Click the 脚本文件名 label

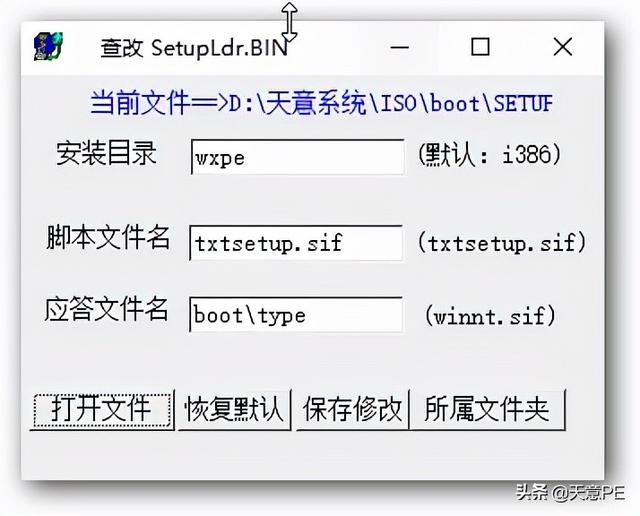(x=108, y=237)
